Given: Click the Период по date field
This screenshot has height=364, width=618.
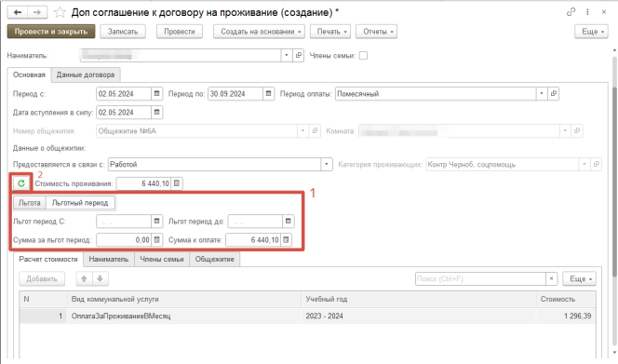Looking at the screenshot, I should coord(235,93).
